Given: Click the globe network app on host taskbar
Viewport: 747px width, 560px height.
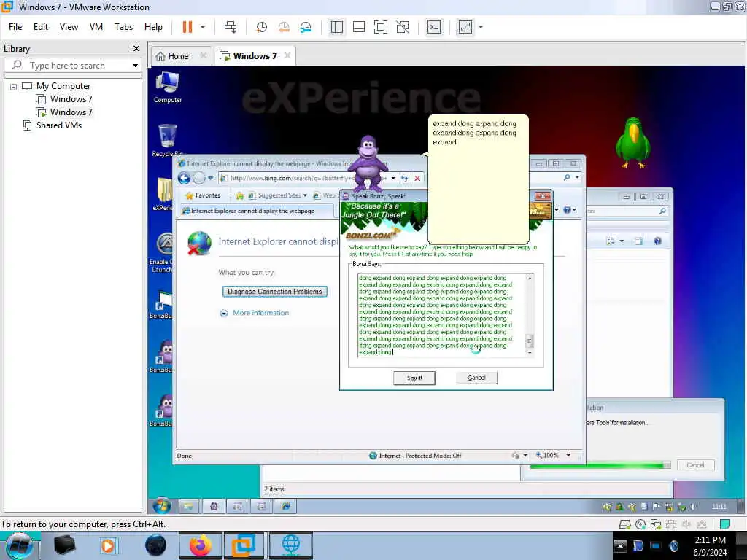Looking at the screenshot, I should tap(291, 545).
